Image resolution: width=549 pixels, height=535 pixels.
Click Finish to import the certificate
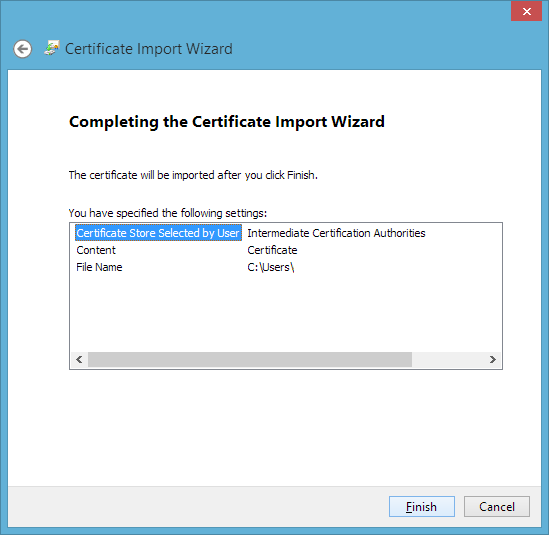(x=422, y=506)
